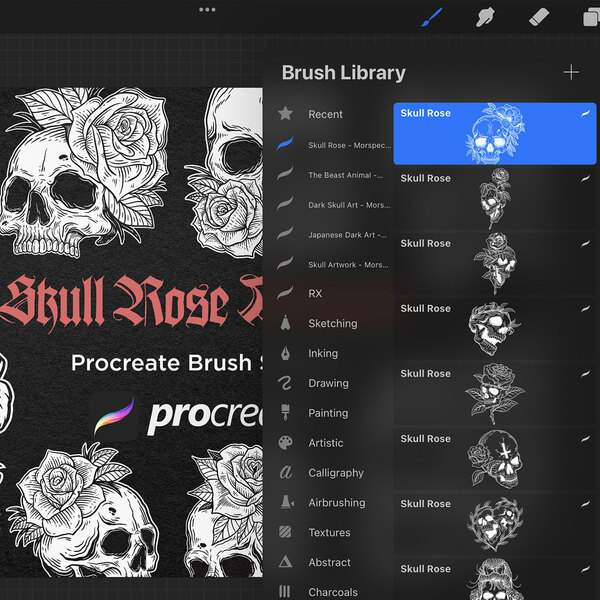Click the Calligraphy letter icon
Image resolution: width=600 pixels, height=600 pixels.
pyautogui.click(x=286, y=473)
